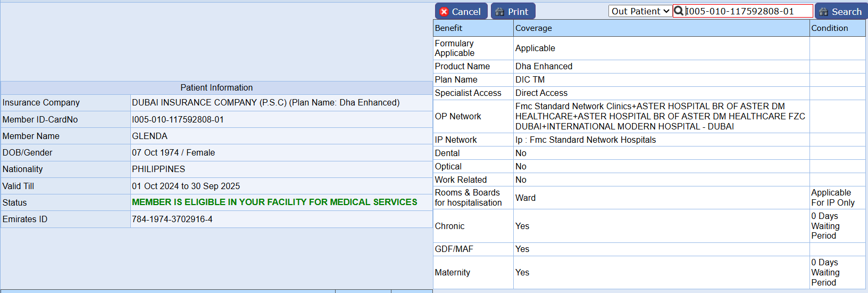The width and height of the screenshot is (868, 293).
Task: Click the Patient Information section header
Action: [x=216, y=88]
